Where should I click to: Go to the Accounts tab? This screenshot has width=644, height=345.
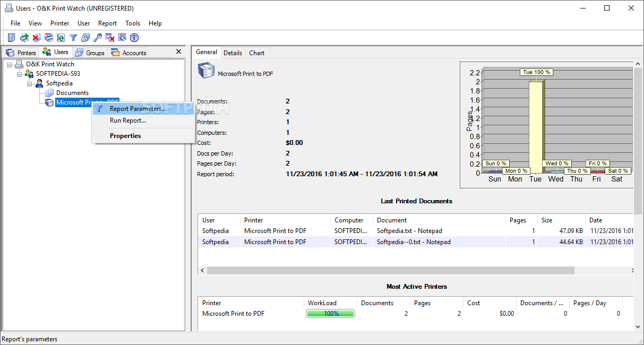(x=128, y=53)
